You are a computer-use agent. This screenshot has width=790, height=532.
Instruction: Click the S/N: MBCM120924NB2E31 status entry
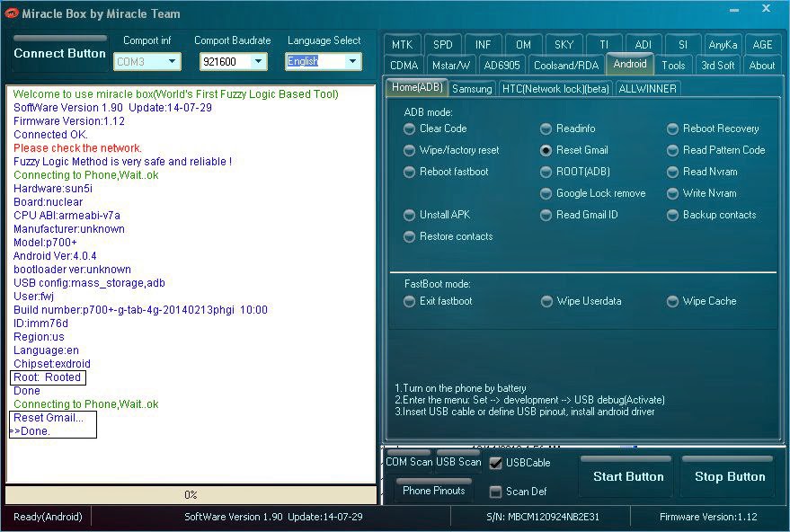(x=543, y=517)
